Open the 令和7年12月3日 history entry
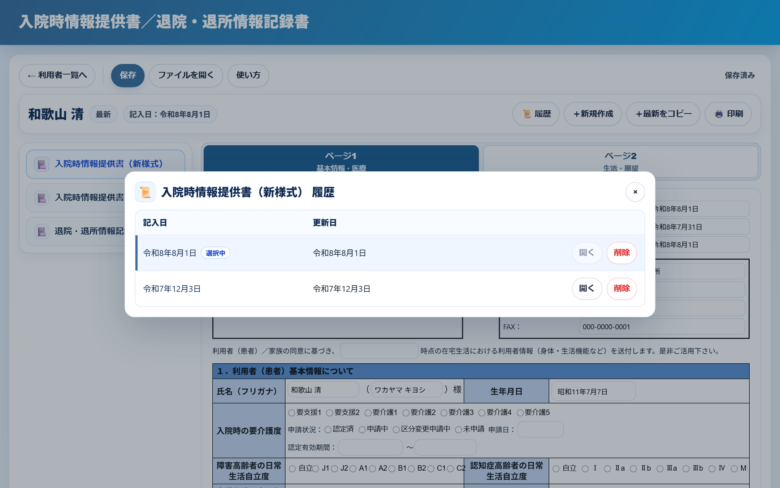This screenshot has height=488, width=780. pyautogui.click(x=586, y=289)
